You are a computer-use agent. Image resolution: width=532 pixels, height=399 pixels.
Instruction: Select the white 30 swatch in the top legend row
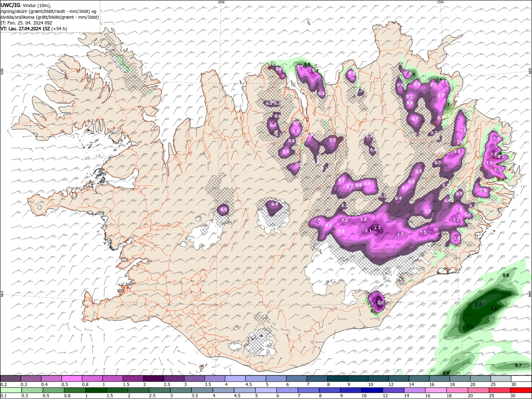pos(521,379)
